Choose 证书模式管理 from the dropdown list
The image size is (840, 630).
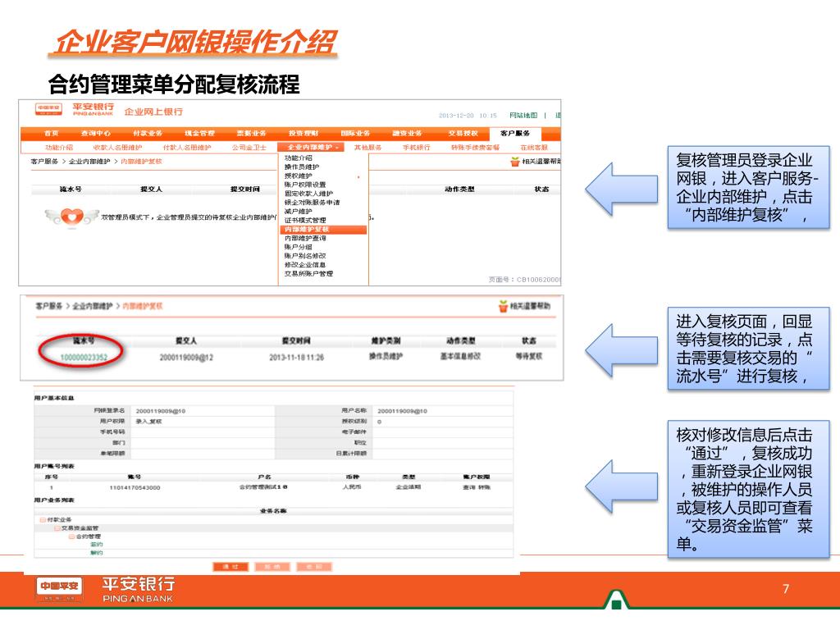coord(305,220)
